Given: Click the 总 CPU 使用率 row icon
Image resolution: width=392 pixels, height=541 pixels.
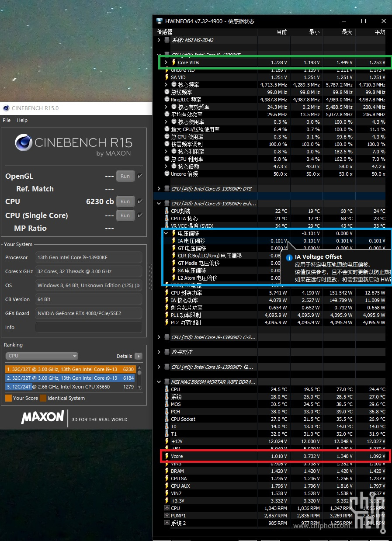Looking at the screenshot, I should pyautogui.click(x=167, y=137).
